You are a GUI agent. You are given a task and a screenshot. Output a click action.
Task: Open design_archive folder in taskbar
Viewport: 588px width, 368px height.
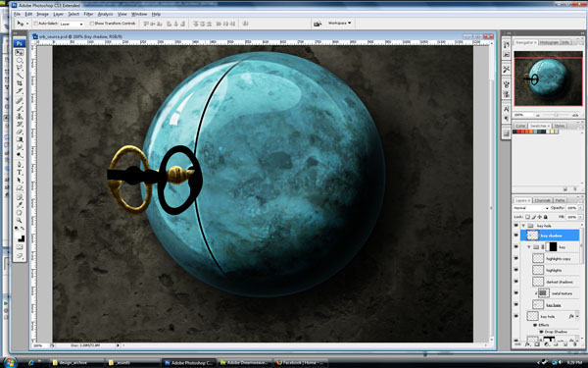(x=76, y=363)
